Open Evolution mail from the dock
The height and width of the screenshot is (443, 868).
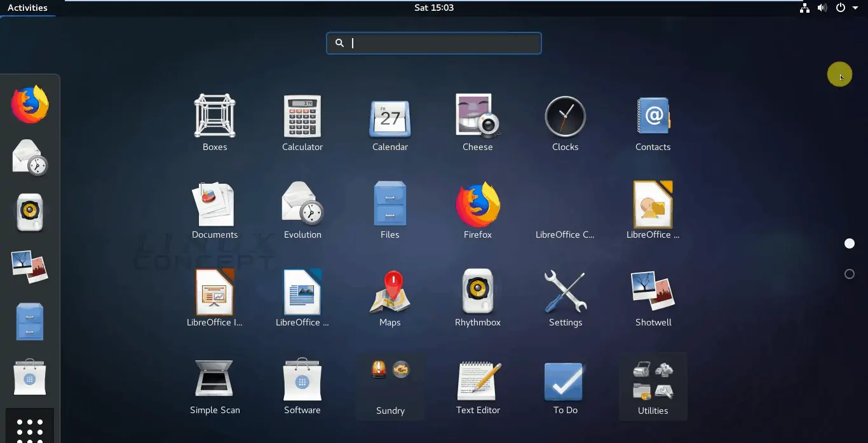tap(30, 158)
